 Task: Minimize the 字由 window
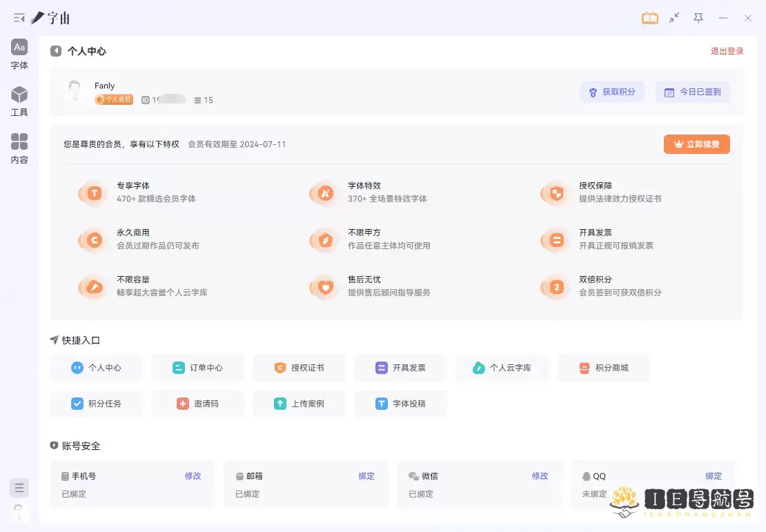click(x=723, y=18)
